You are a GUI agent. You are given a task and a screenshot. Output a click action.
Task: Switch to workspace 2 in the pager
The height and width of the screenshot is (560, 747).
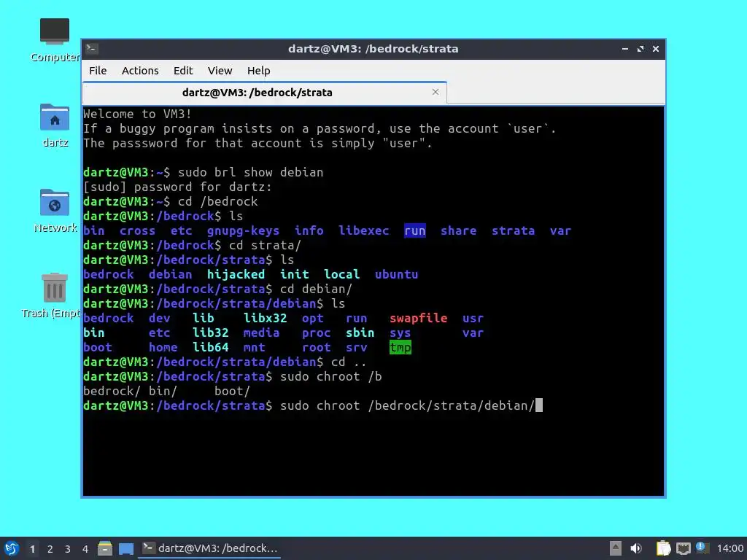pos(50,549)
